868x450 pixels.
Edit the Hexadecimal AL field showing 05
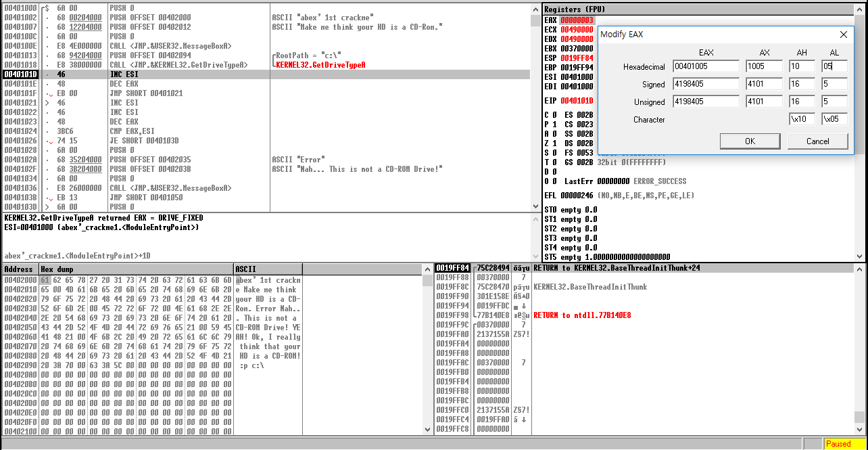point(834,66)
